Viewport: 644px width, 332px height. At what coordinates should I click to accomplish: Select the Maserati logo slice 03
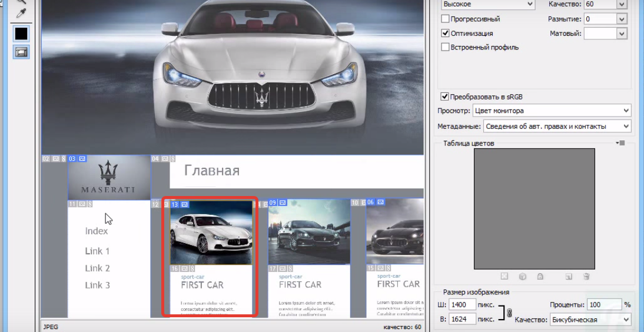pos(109,177)
